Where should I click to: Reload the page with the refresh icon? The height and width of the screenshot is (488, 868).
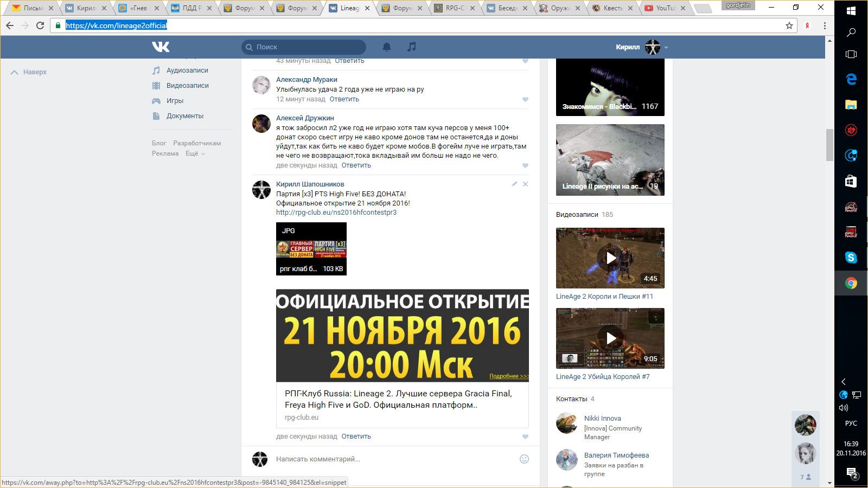[40, 25]
